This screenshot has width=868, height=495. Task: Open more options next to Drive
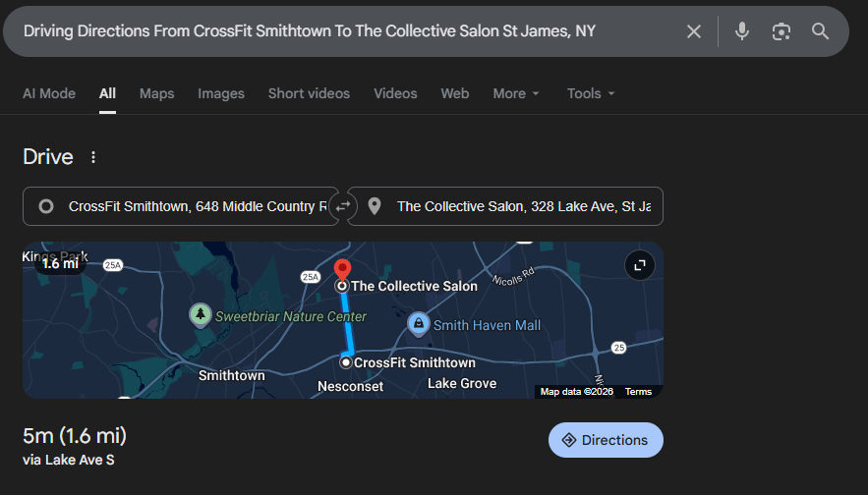click(x=93, y=157)
